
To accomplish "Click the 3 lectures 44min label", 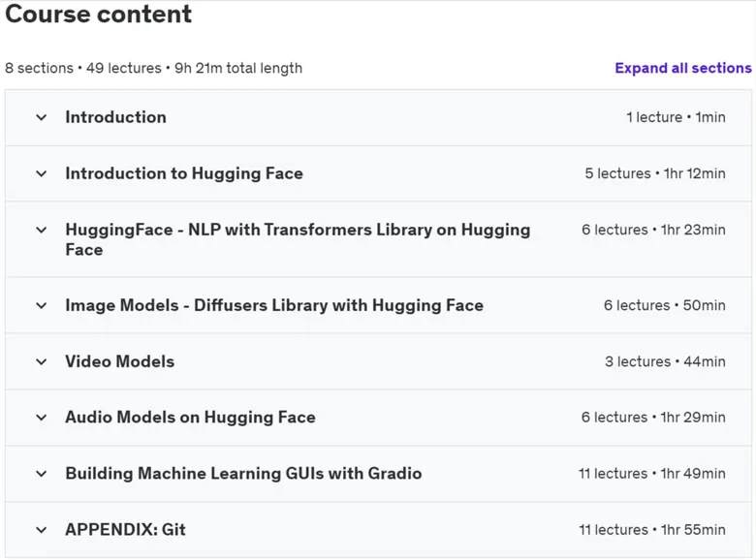I will pyautogui.click(x=665, y=361).
